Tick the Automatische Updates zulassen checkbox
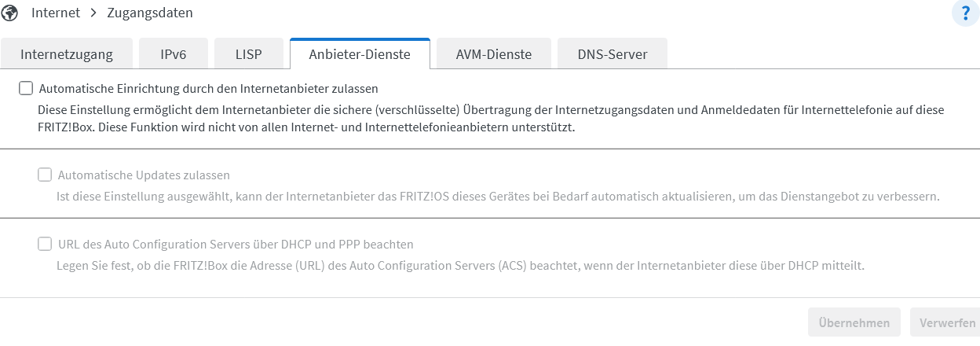Viewport: 980px width, 346px height. [45, 175]
